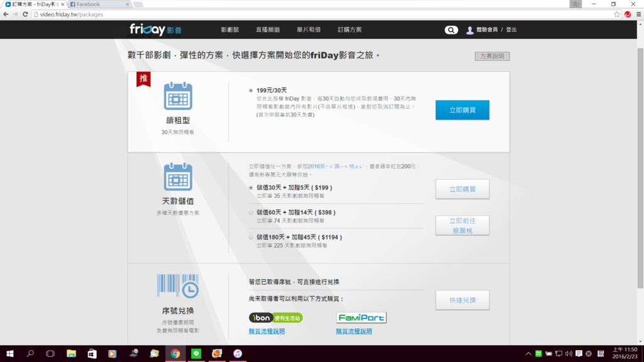644x362 pixels.
Task: Click the calendar icon of 天數儲值
Action: [x=178, y=177]
